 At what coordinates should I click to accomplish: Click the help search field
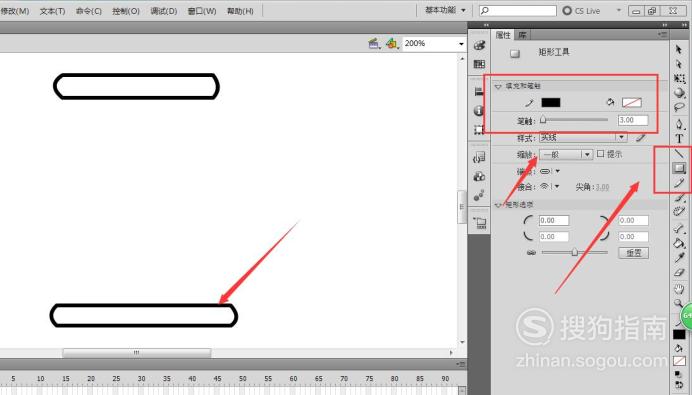tap(518, 10)
